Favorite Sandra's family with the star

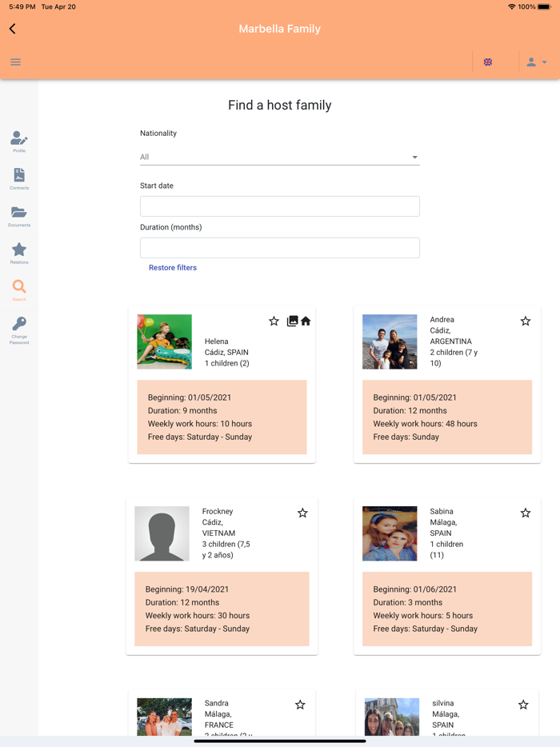[x=300, y=705]
